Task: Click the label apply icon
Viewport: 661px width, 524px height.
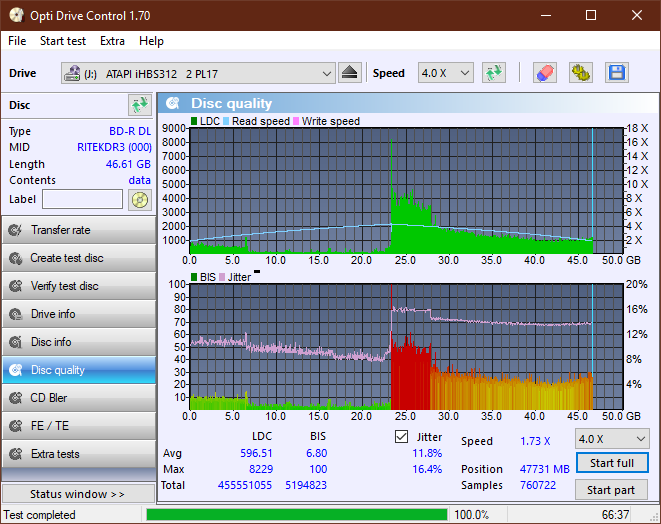Action: tap(139, 199)
